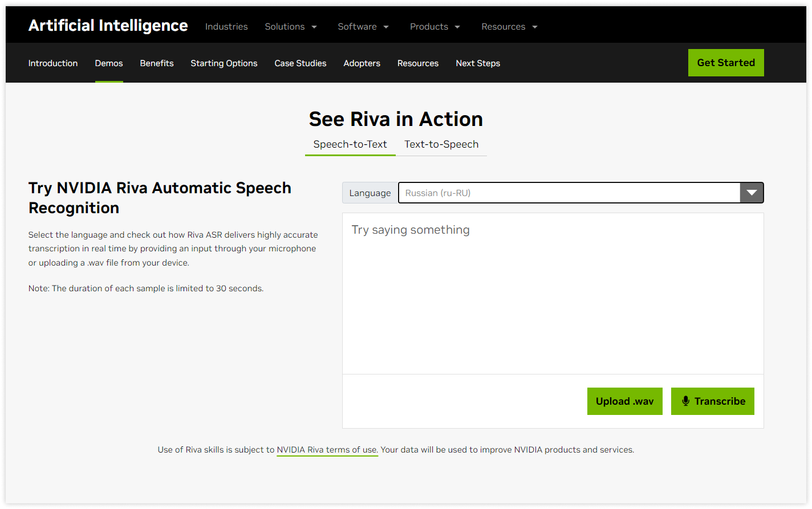812x509 pixels.
Task: Open Resources in the sub-navigation bar
Action: click(418, 63)
